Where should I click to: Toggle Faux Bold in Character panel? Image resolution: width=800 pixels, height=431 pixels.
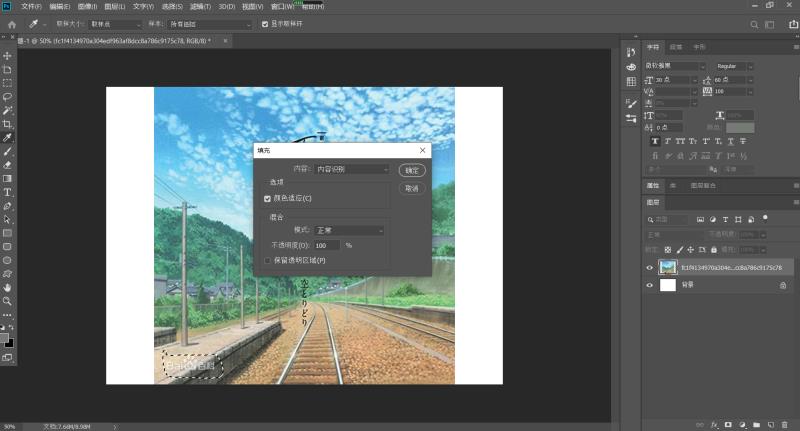(x=655, y=141)
